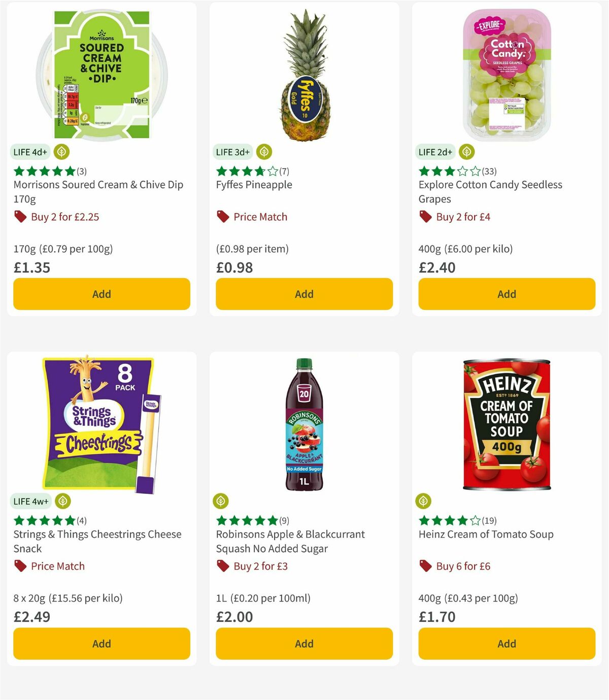
Task: Open the Explore Cotton Candy Seedless Grapes product page
Action: click(x=490, y=192)
